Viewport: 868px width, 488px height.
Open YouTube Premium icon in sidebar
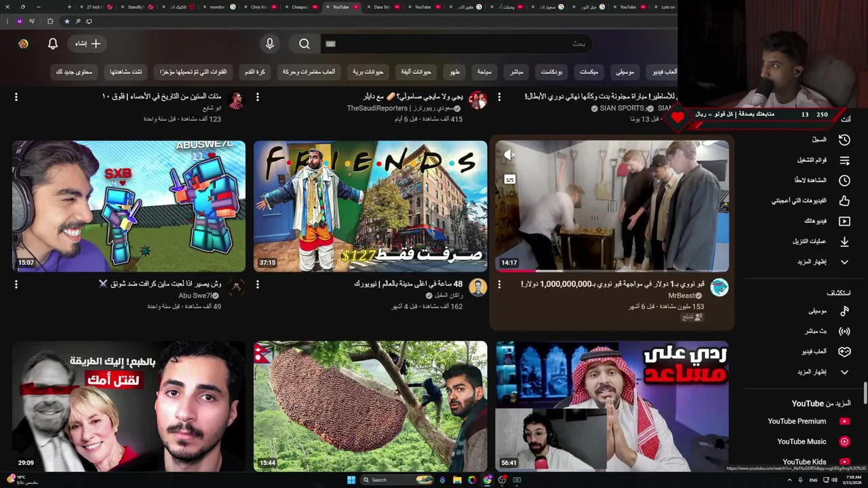[844, 421]
